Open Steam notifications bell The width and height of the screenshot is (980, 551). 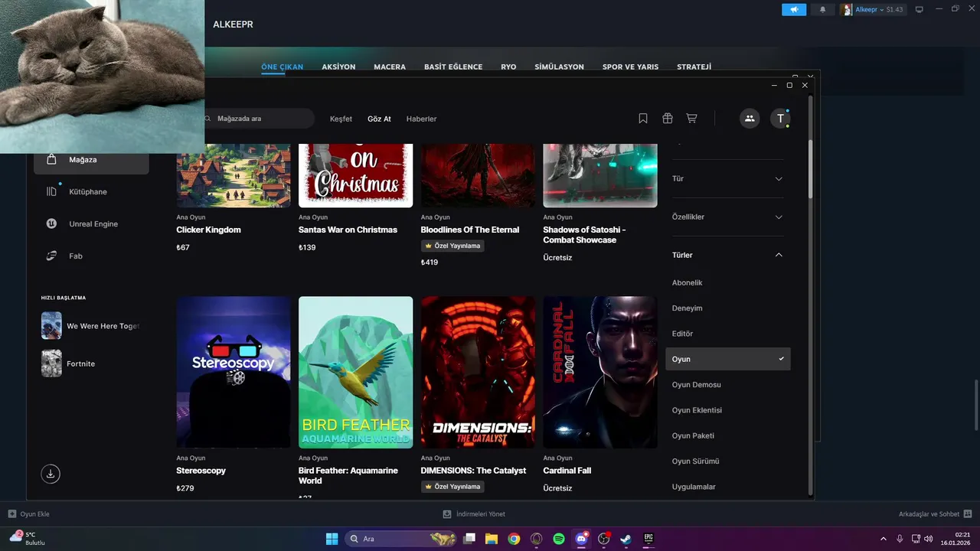click(x=823, y=9)
